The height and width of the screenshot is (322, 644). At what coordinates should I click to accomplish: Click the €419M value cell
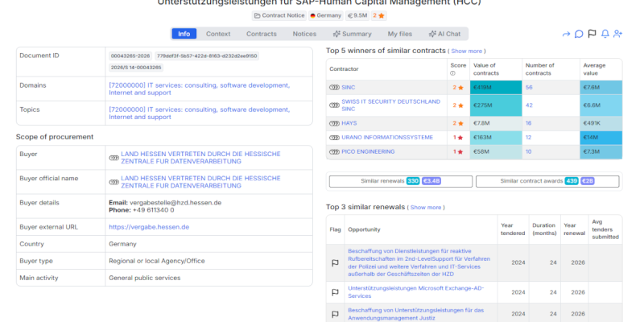coord(496,88)
